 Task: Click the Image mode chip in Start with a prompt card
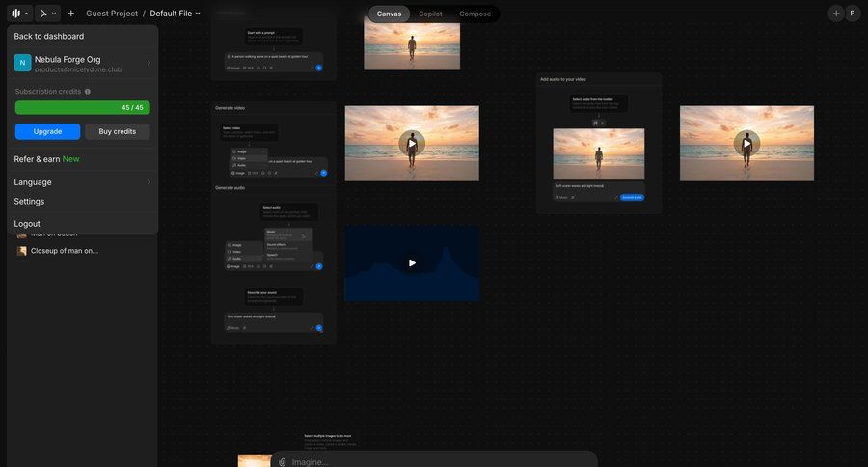coord(233,68)
